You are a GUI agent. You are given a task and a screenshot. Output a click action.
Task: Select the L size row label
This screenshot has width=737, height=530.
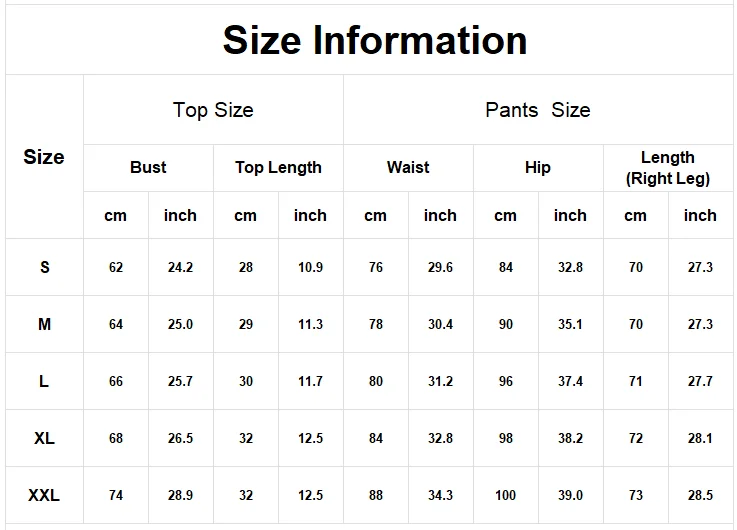(45, 381)
